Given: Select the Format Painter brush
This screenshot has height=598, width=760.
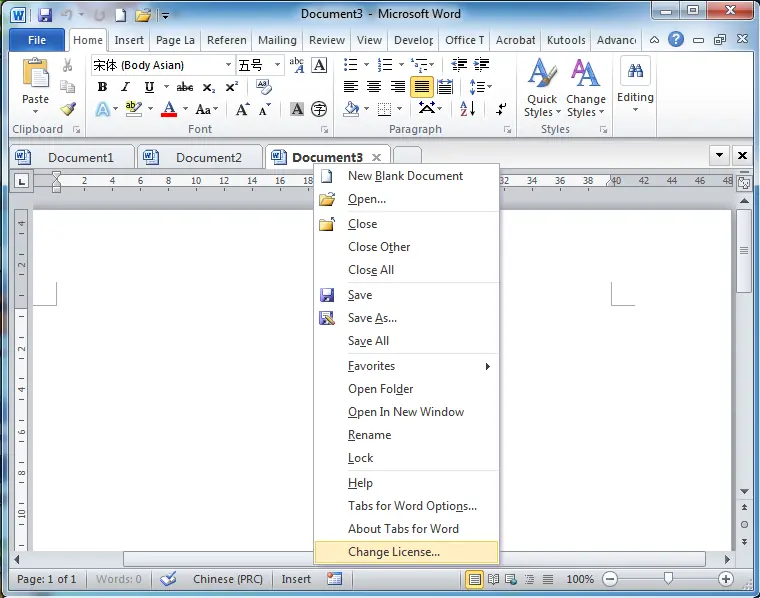Looking at the screenshot, I should pyautogui.click(x=68, y=109).
